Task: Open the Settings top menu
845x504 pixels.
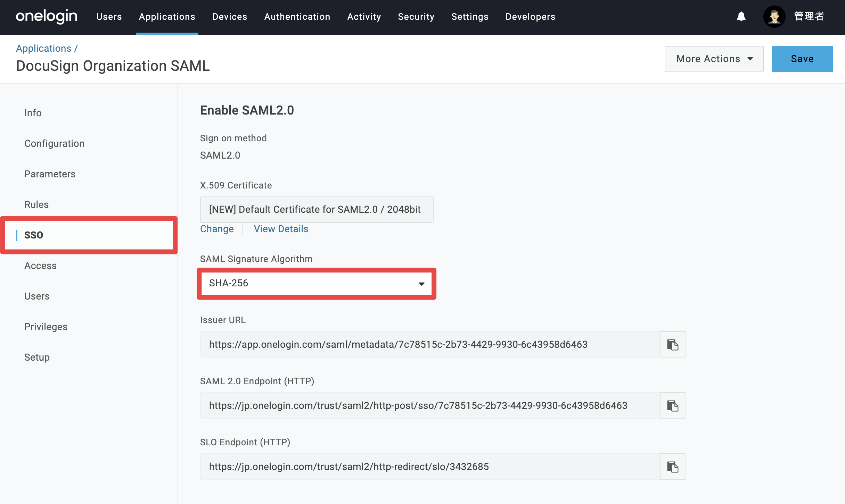Action: click(470, 17)
